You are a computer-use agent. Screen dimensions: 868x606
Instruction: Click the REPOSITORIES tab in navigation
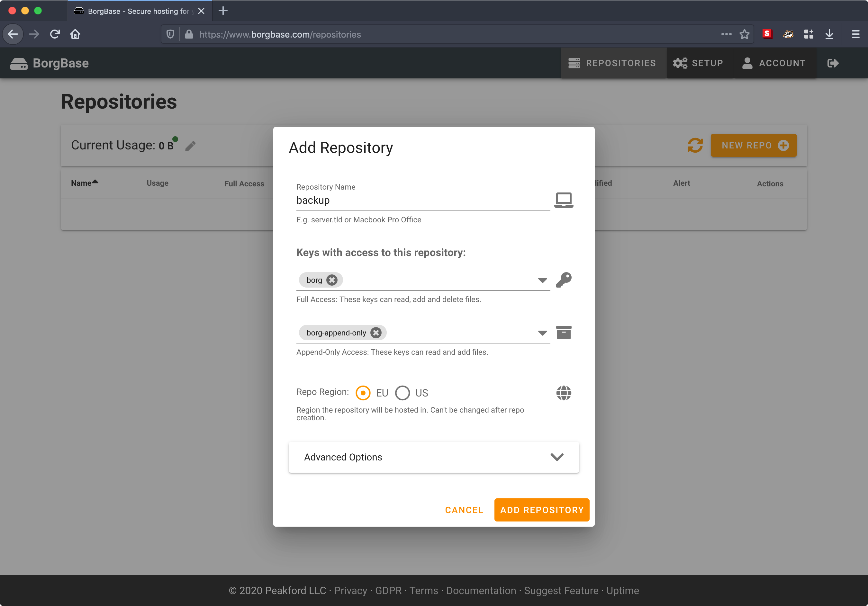613,63
